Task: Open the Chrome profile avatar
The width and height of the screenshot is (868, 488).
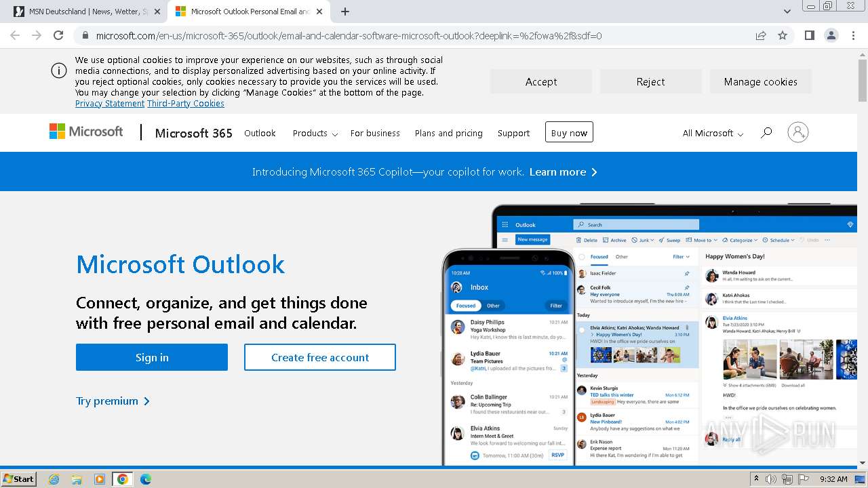Action: pyautogui.click(x=831, y=35)
